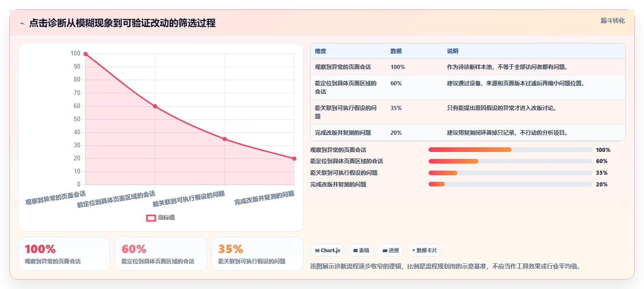Click the 数据 table column header
The width and height of the screenshot is (644, 289).
(x=396, y=51)
